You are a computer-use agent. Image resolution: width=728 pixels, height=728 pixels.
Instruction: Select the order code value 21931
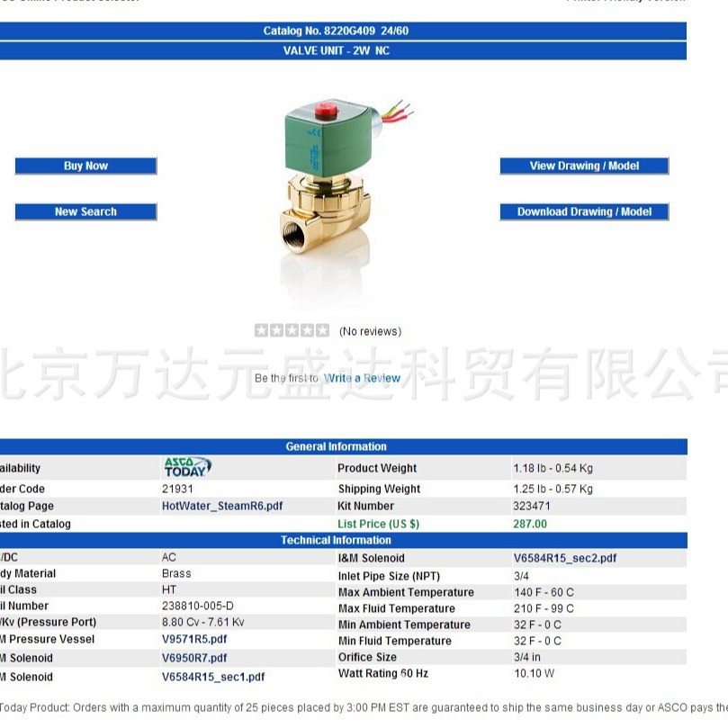point(177,489)
